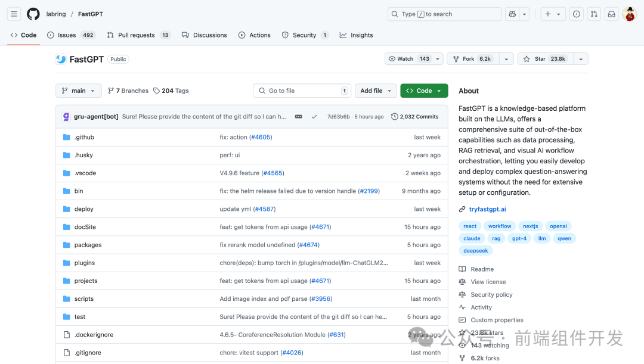Image resolution: width=644 pixels, height=364 pixels.
Task: Switch to the Issues tab
Action: pos(72,35)
